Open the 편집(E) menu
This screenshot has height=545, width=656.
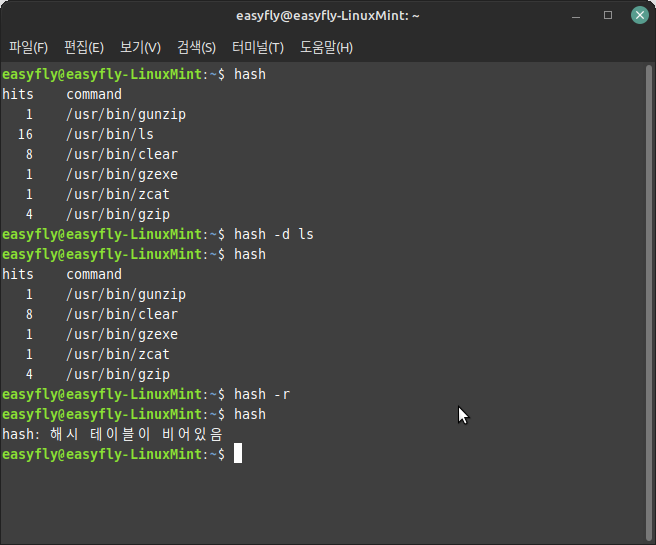click(84, 47)
